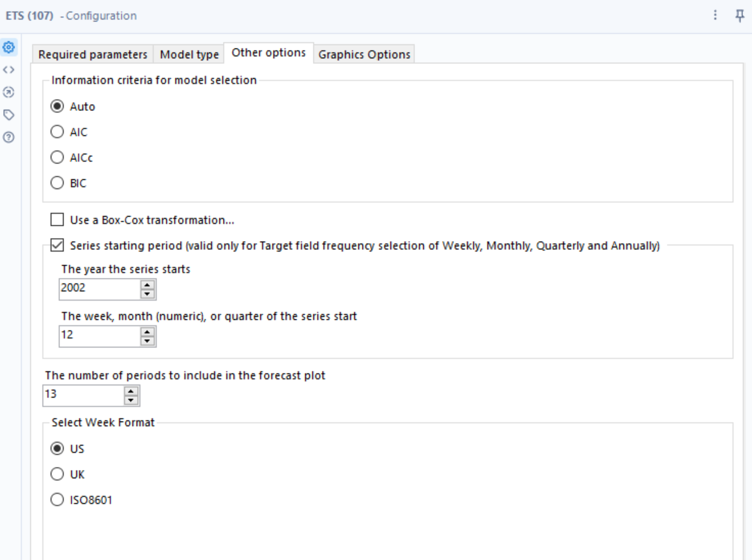Open the Graphics Options tab
The image size is (752, 560).
pos(365,54)
